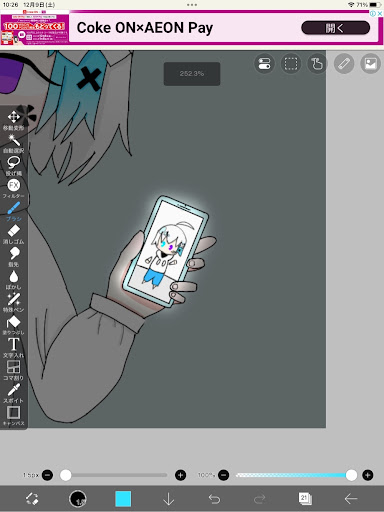384x512 pixels.
Task: Open the layers panel showing 21
Action: click(305, 499)
